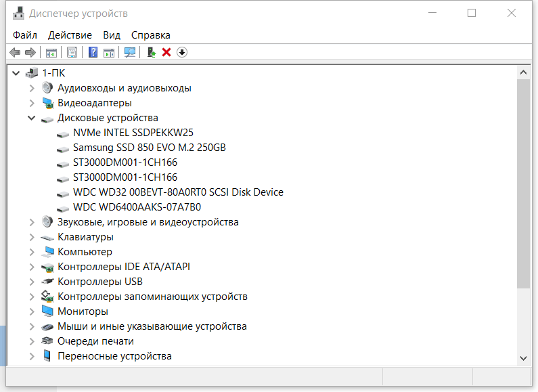This screenshot has height=392, width=538.
Task: Click the Очереди печати printer icon
Action: tap(47, 341)
